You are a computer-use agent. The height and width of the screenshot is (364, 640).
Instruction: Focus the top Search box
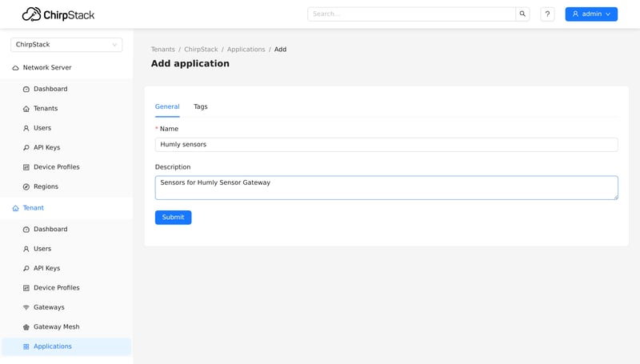411,14
